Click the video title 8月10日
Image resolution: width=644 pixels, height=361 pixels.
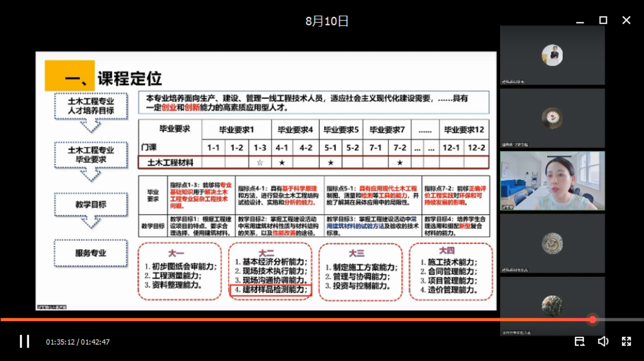327,21
